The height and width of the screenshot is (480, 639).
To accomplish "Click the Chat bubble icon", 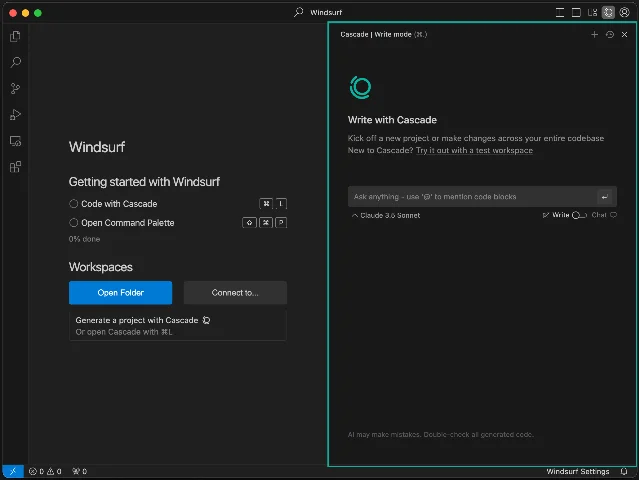I will 613,215.
